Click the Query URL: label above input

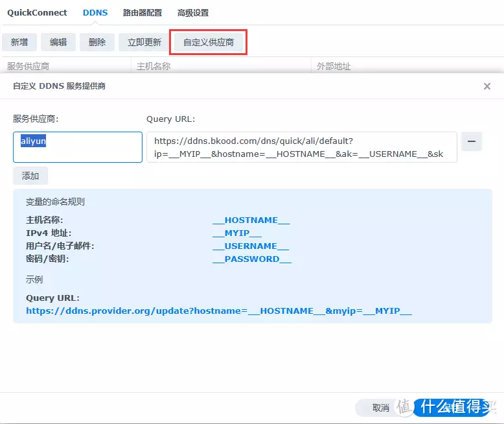pyautogui.click(x=170, y=119)
